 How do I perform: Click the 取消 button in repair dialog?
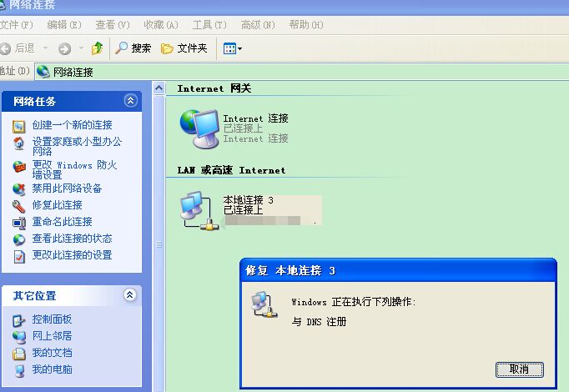pos(519,369)
